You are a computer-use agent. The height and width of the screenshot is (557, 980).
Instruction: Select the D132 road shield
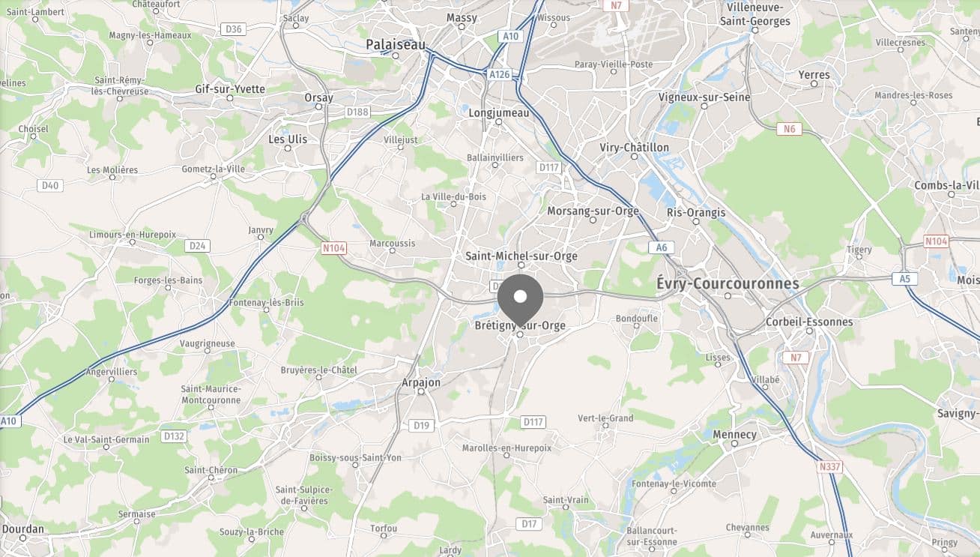click(x=174, y=436)
